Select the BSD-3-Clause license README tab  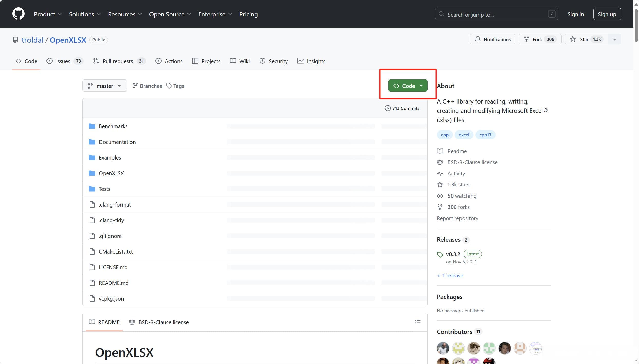[159, 322]
